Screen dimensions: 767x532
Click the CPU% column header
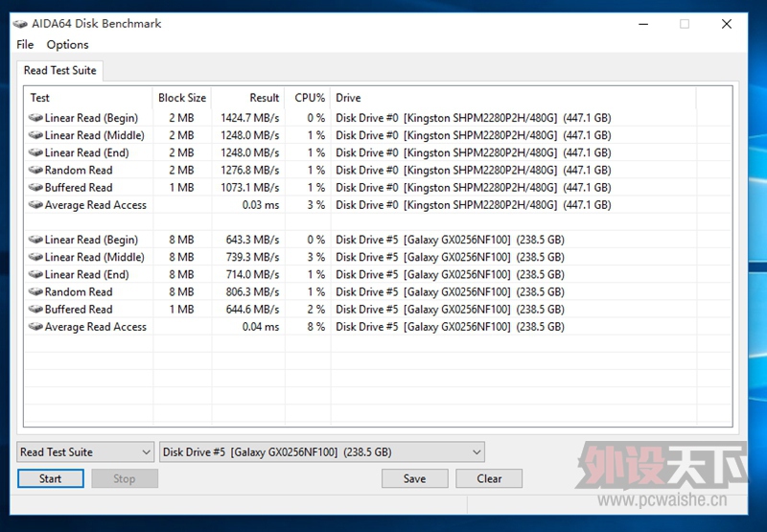pos(308,98)
